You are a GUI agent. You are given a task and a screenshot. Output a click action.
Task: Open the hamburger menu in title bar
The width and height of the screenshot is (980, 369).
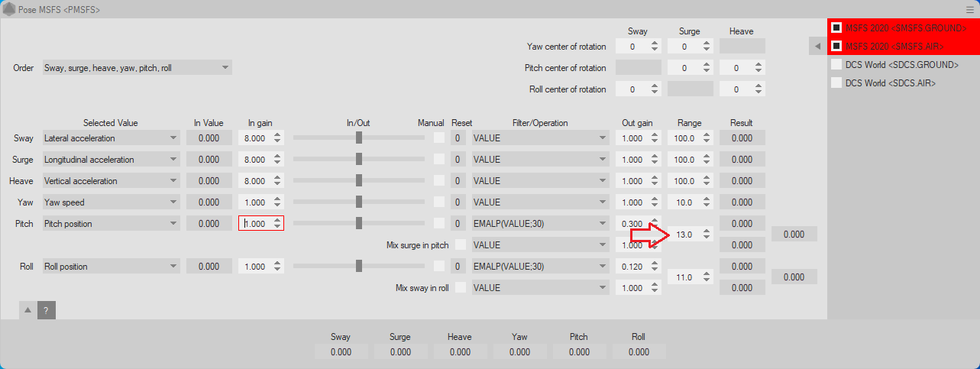point(969,9)
